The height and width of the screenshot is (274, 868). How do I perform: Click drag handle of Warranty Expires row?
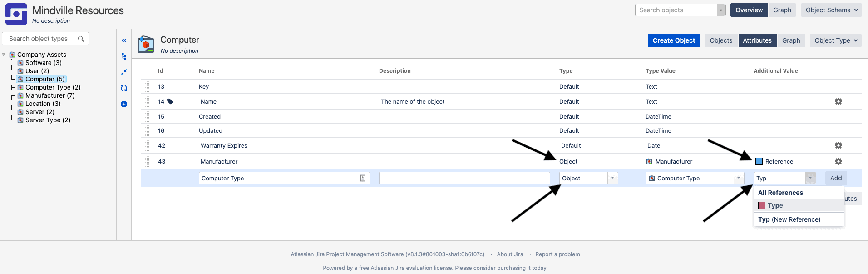[x=147, y=145]
